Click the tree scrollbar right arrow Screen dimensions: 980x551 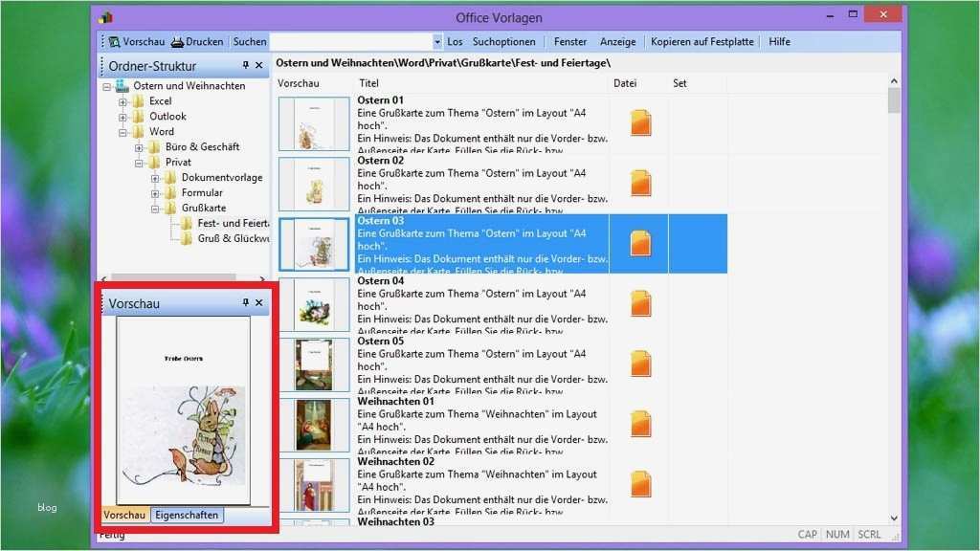pos(262,278)
